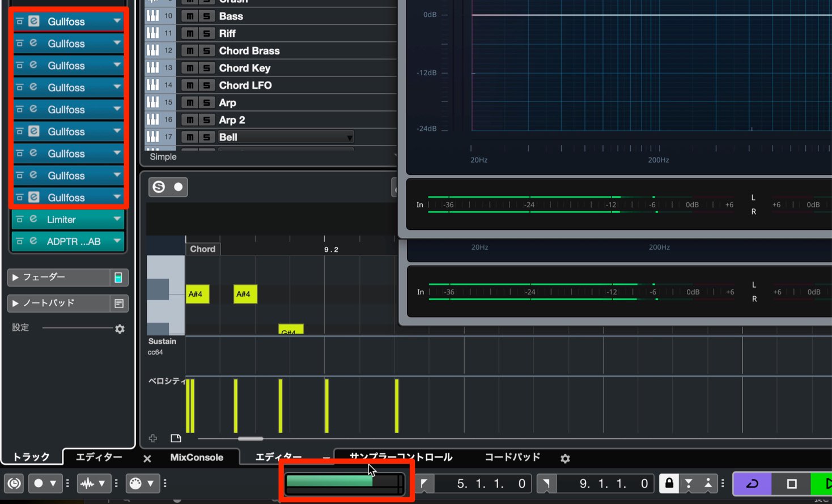Open the ADPTR AB insert dropdown arrow
This screenshot has width=832, height=504.
[117, 241]
